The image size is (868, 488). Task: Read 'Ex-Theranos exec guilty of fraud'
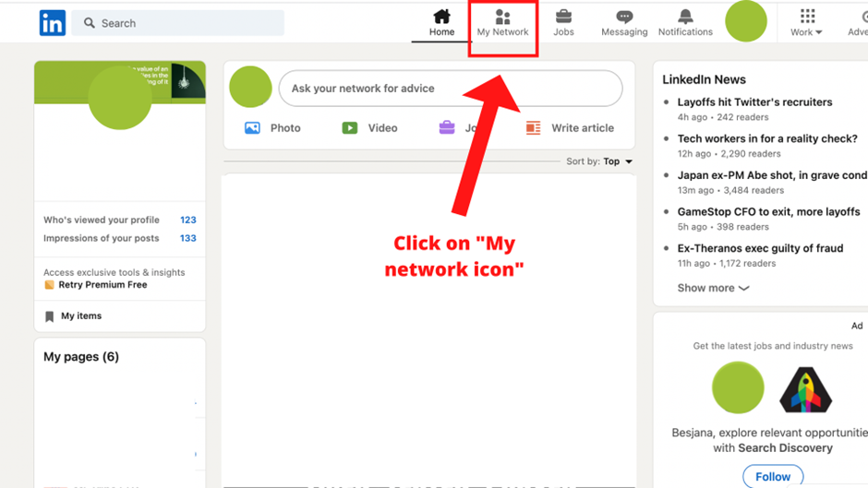[761, 248]
